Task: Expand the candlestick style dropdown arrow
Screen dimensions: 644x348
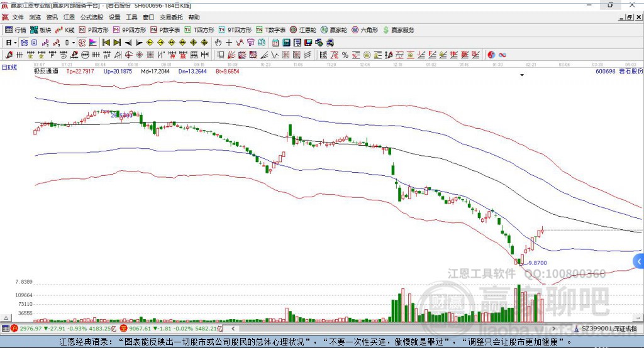Action: click(x=74, y=43)
